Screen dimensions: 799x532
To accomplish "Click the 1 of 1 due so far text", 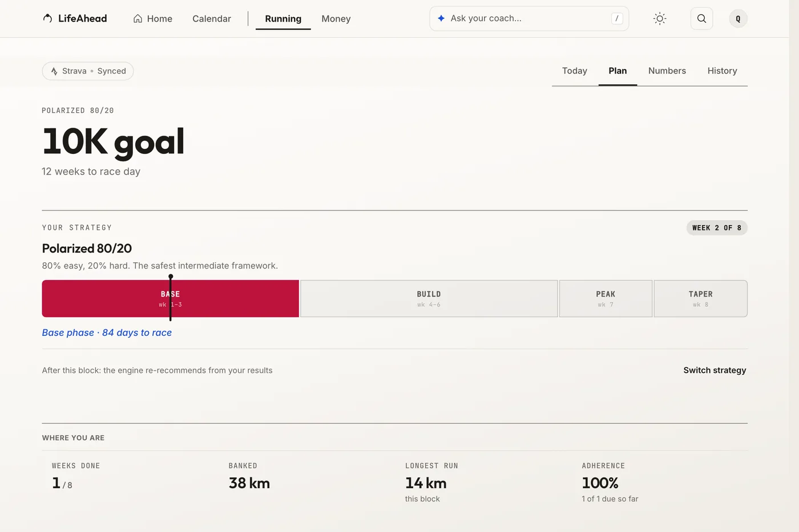I will click(610, 499).
